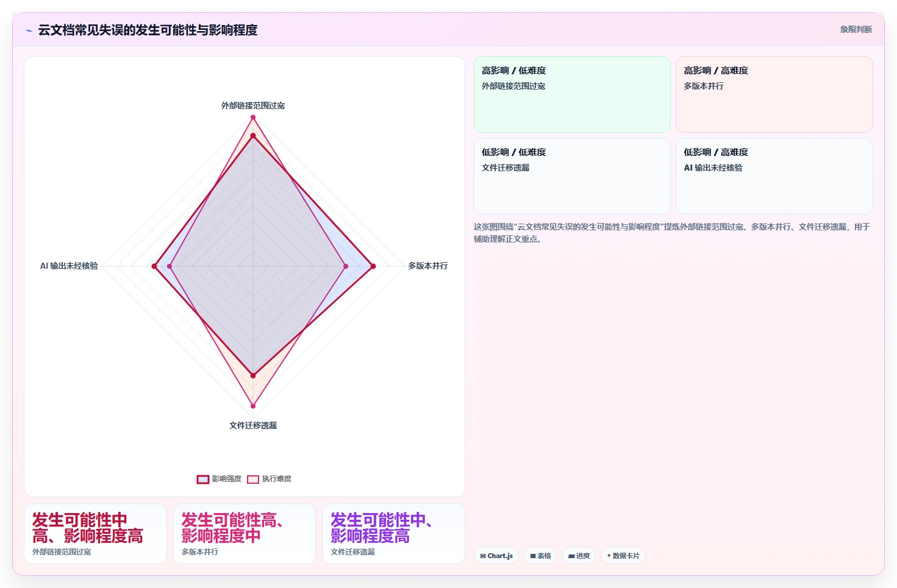Screen dimensions: 897x588
Task: Select the 发生可能性中、影响程度高 purple card
Action: [393, 534]
